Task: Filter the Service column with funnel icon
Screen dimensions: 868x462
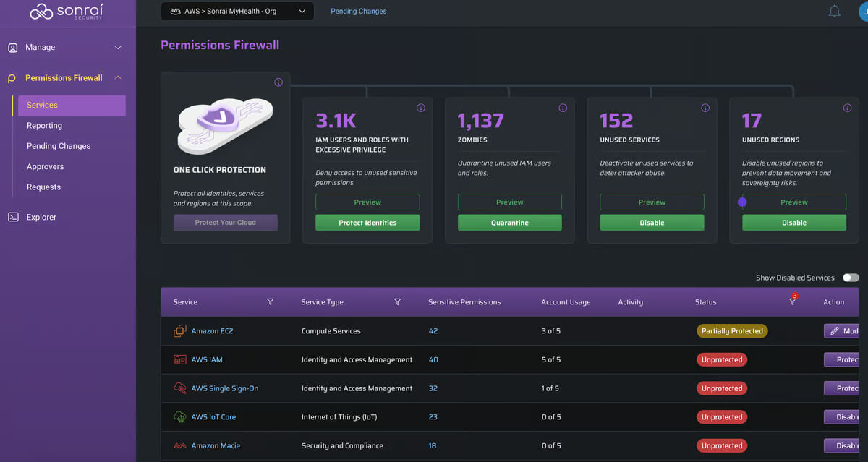Action: [271, 302]
